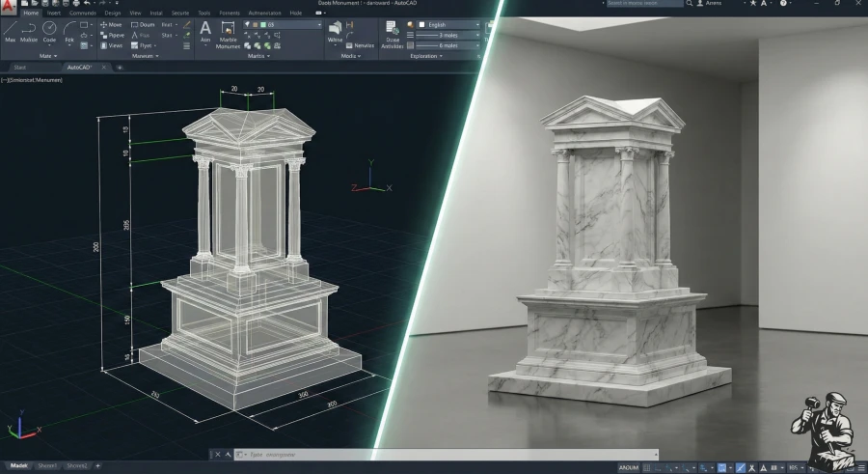The width and height of the screenshot is (868, 474).
Task: Switch to the Shoxer1 layout tab
Action: point(47,465)
